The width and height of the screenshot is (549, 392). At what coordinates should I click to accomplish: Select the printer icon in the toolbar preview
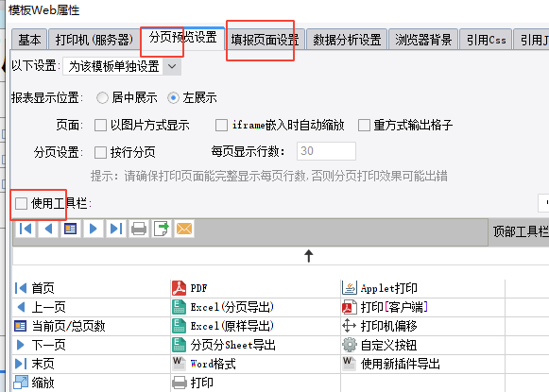click(139, 229)
